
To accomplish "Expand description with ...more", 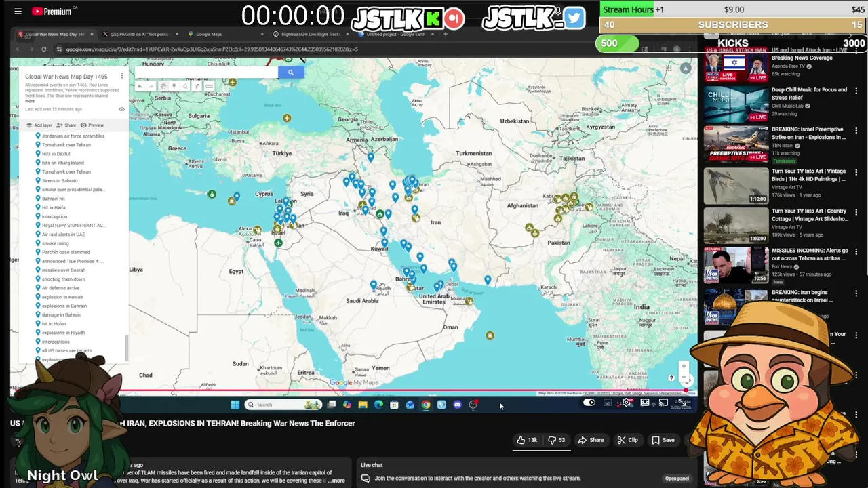I will 336,481.
